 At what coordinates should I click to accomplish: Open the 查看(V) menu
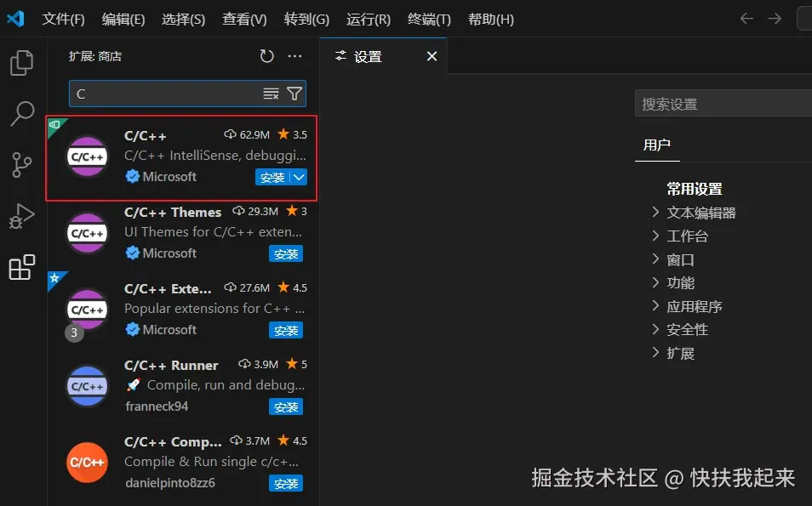pyautogui.click(x=244, y=20)
